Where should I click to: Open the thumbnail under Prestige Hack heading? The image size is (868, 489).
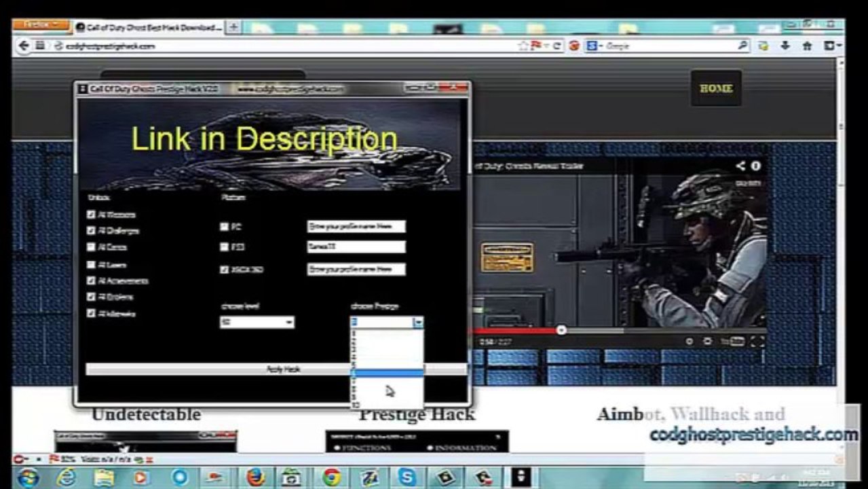tap(417, 441)
